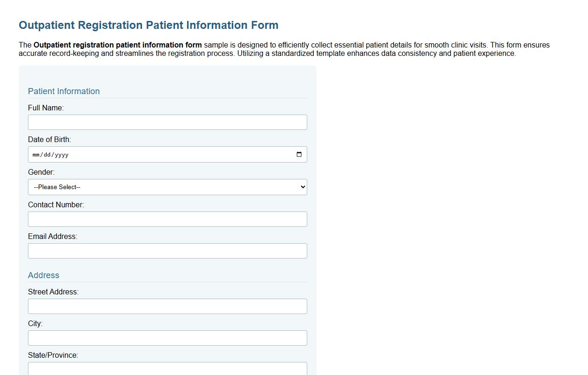Image resolution: width=588 pixels, height=375 pixels.
Task: Click the mm portion of the date input
Action: [35, 154]
